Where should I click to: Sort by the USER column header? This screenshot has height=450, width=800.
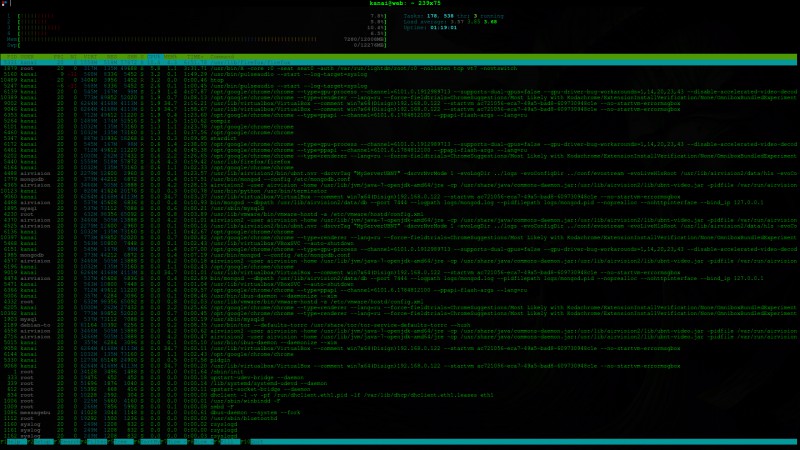tap(27, 57)
